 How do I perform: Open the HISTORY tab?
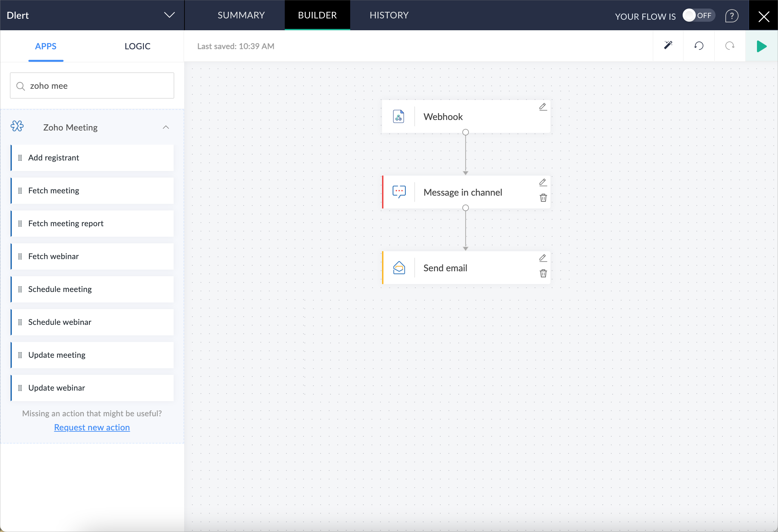[389, 15]
